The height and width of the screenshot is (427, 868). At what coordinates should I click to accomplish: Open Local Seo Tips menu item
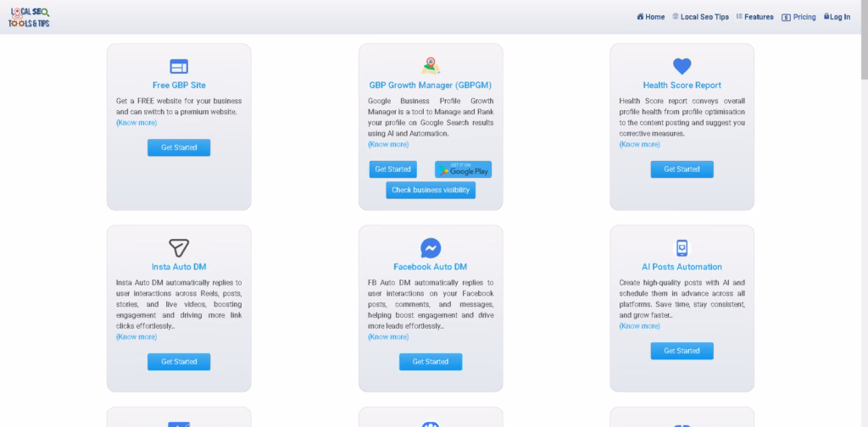[701, 17]
